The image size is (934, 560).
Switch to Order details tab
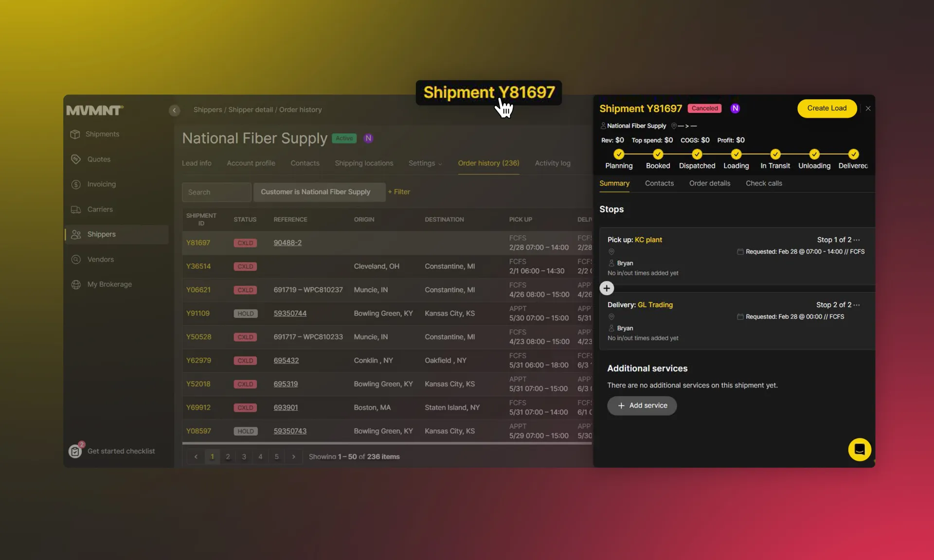tap(709, 183)
